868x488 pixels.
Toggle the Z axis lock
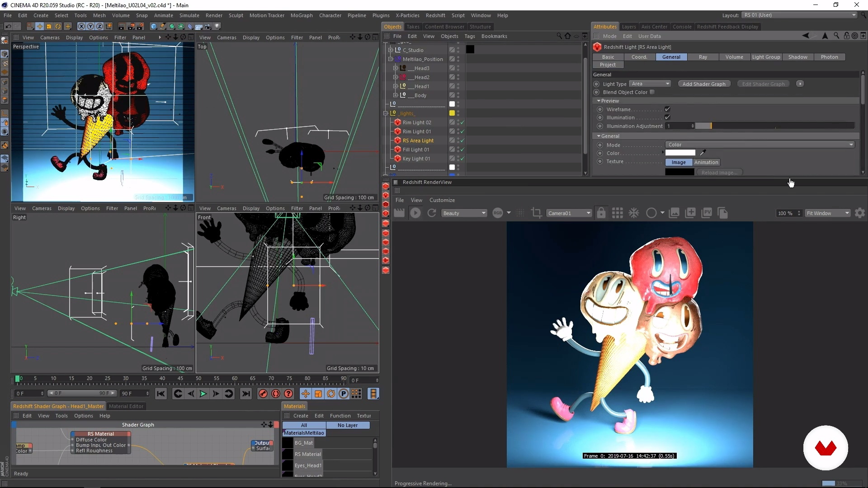(99, 26)
